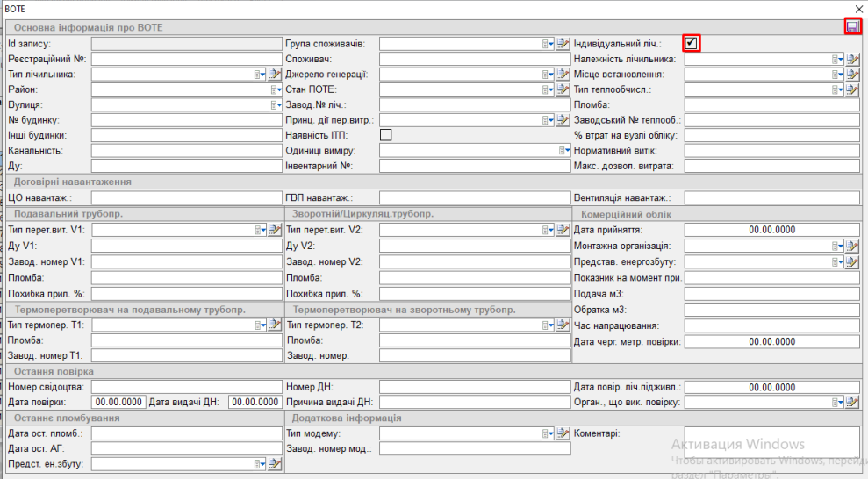This screenshot has width=868, height=479.
Task: Uncheck the Індивідуальний ліч. checkbox
Action: [x=692, y=43]
